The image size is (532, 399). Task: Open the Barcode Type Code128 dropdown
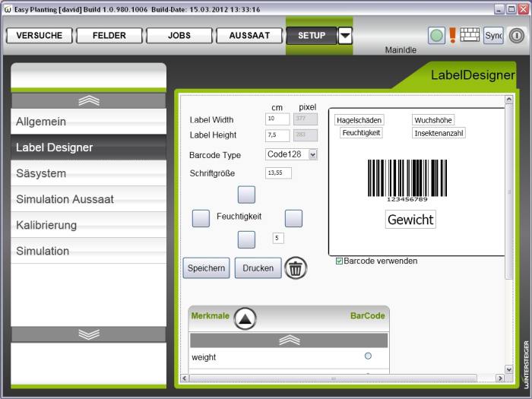coord(313,155)
